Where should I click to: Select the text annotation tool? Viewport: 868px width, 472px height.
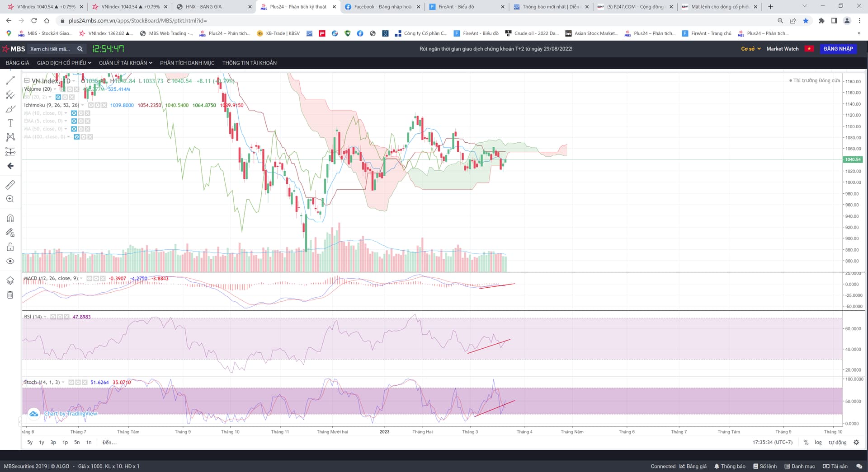10,123
